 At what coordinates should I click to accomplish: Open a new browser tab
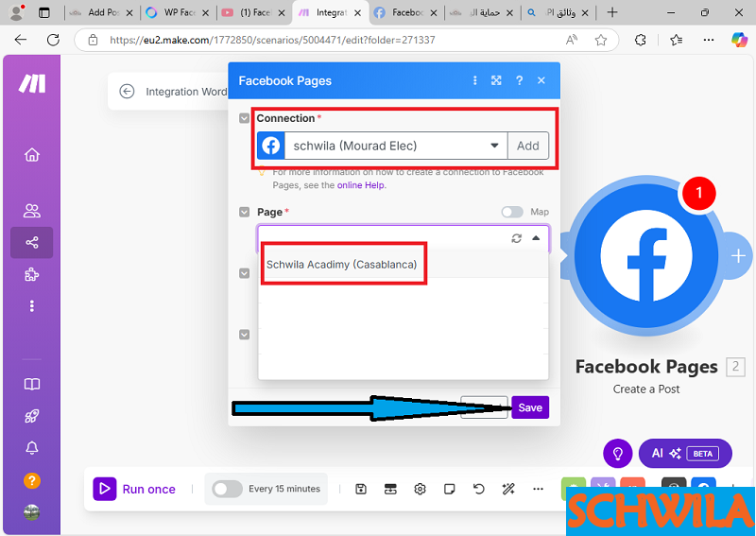pyautogui.click(x=611, y=12)
